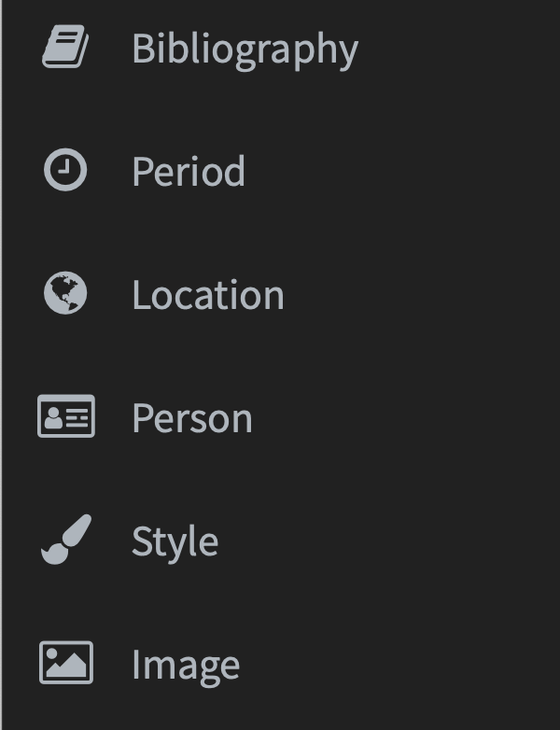Click the picture icon beside Image
Viewport: 560px width, 730px height.
(65, 663)
